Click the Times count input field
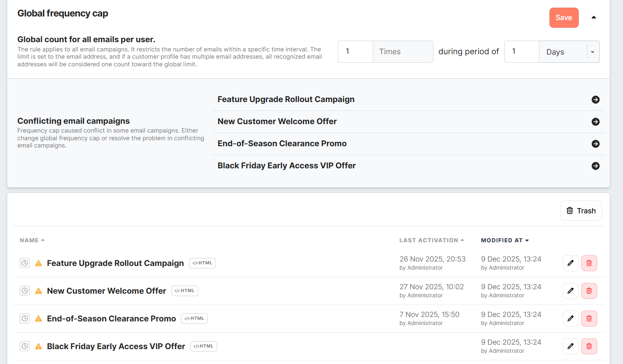 [356, 51]
